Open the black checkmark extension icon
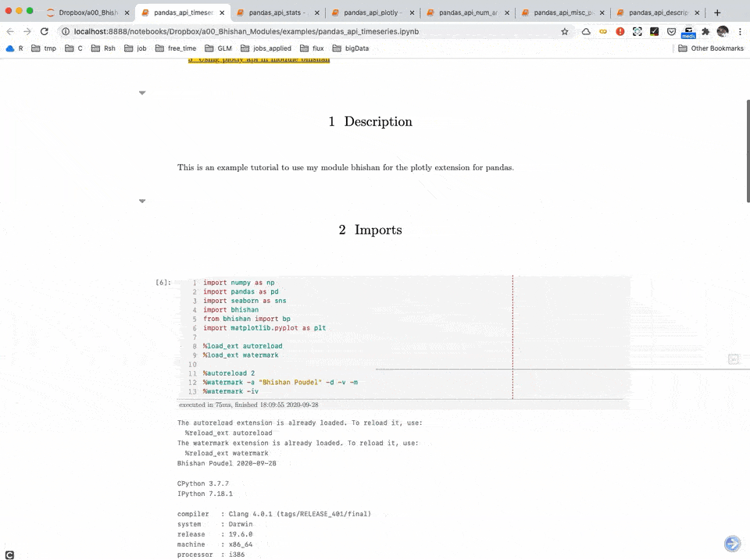 click(x=655, y=31)
